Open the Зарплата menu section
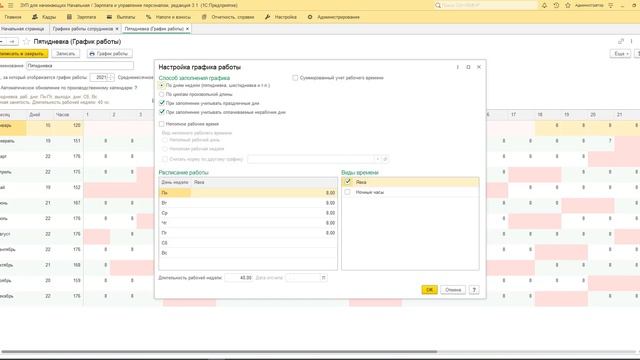Screen dimensions: 640x360 tap(87, 17)
